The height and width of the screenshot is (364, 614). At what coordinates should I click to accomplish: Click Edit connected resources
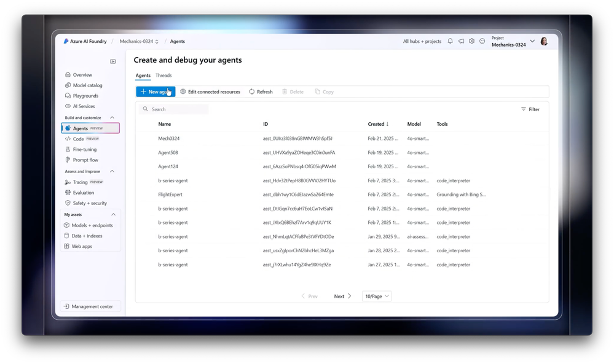point(210,92)
